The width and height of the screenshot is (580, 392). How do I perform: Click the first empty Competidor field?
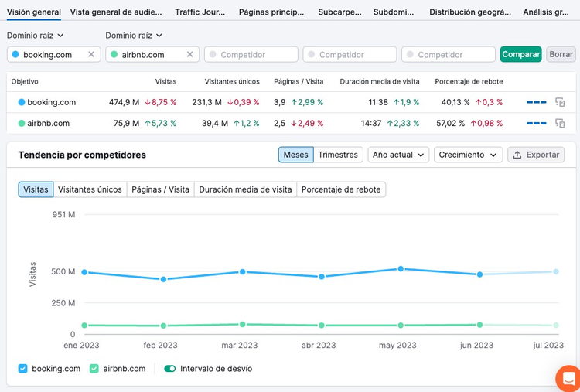pyautogui.click(x=251, y=54)
